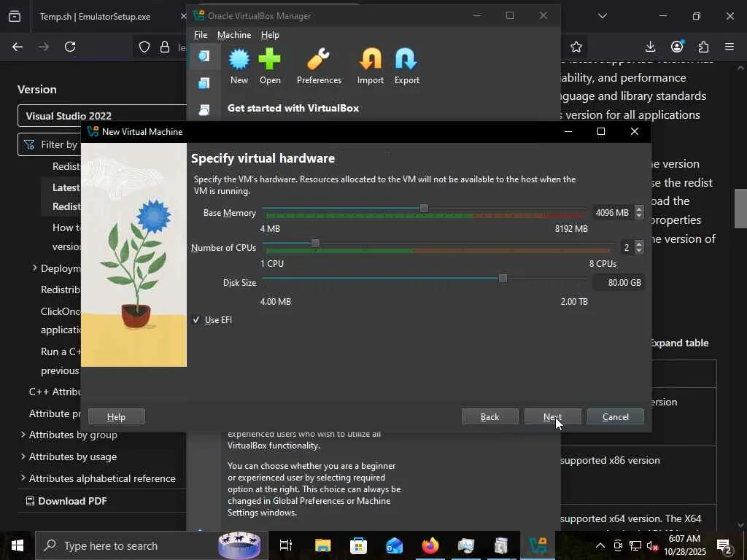747x560 pixels.
Task: Open Outlook from the taskbar
Action: pos(394,545)
